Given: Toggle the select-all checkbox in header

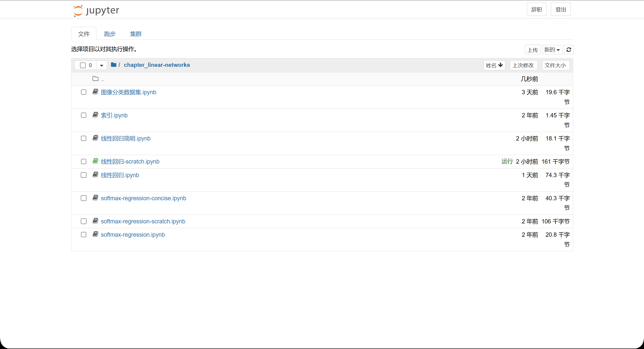Looking at the screenshot, I should [x=83, y=65].
